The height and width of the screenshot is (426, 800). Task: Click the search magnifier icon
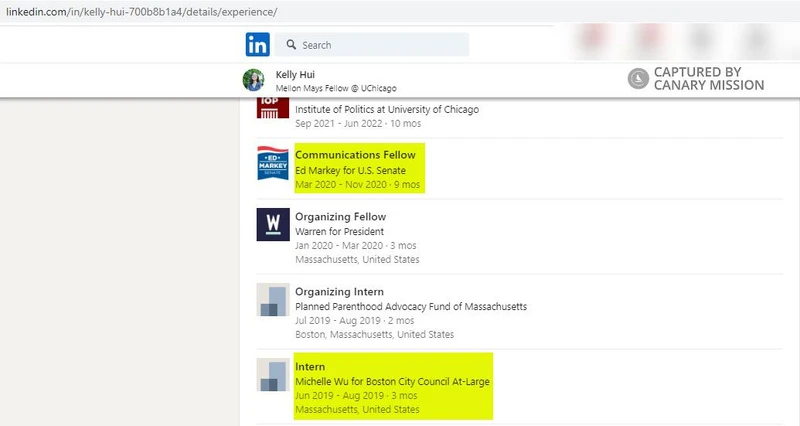click(x=291, y=45)
